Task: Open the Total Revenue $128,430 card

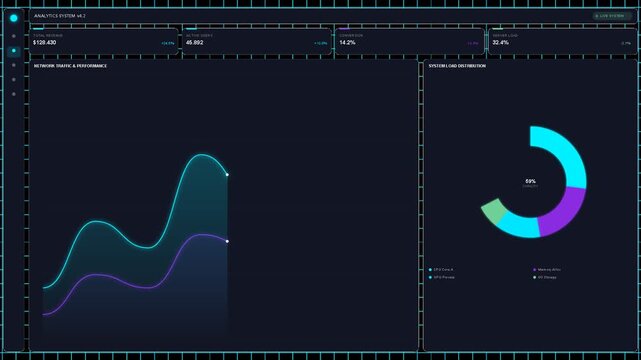Action: [104, 41]
